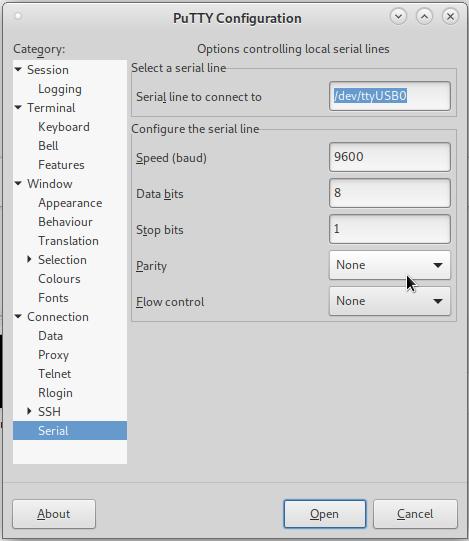Viewport: 469px width, 541px height.
Task: Click the Speed (baud) field
Action: [x=390, y=157]
